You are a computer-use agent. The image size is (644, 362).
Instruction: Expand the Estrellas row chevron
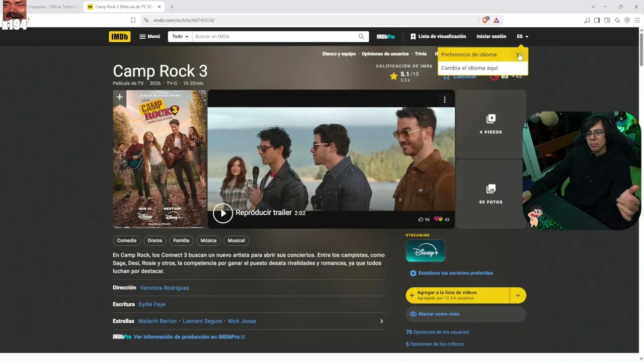pos(381,321)
